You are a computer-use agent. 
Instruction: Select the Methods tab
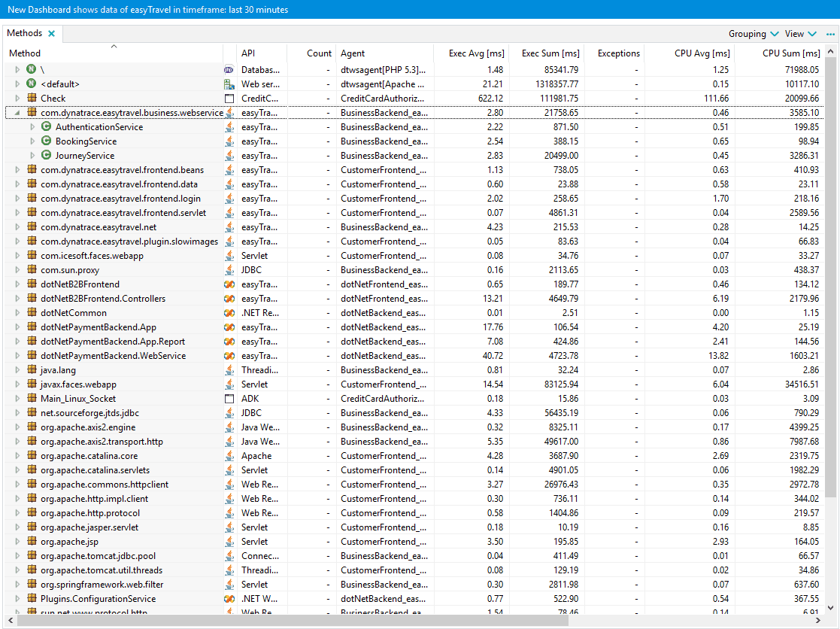click(25, 33)
